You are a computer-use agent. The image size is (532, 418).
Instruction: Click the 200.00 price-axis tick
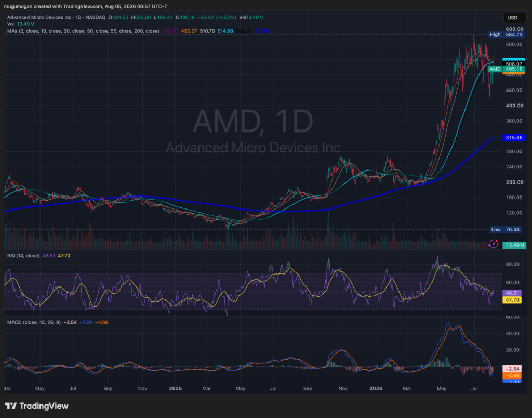coord(514,182)
